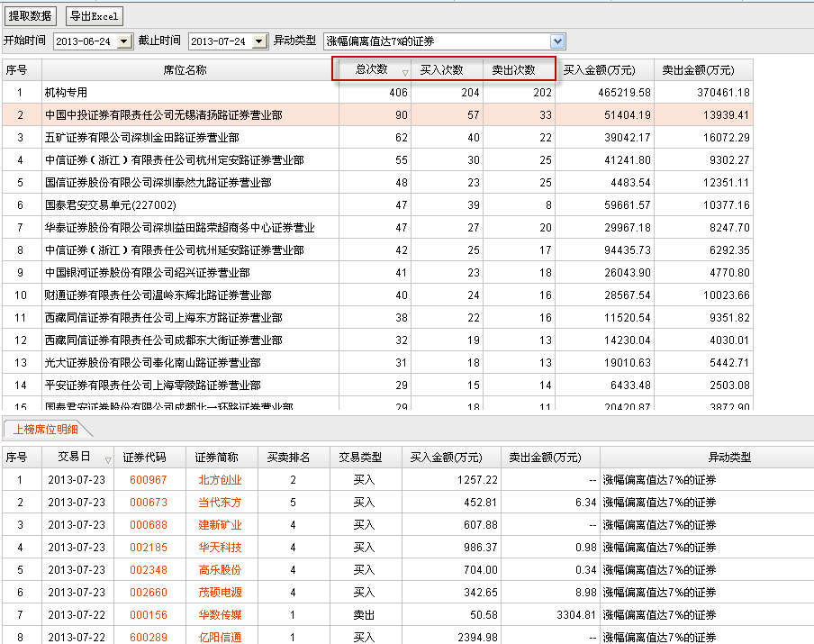
Task: Click the 席位名称 column header
Action: [x=185, y=69]
